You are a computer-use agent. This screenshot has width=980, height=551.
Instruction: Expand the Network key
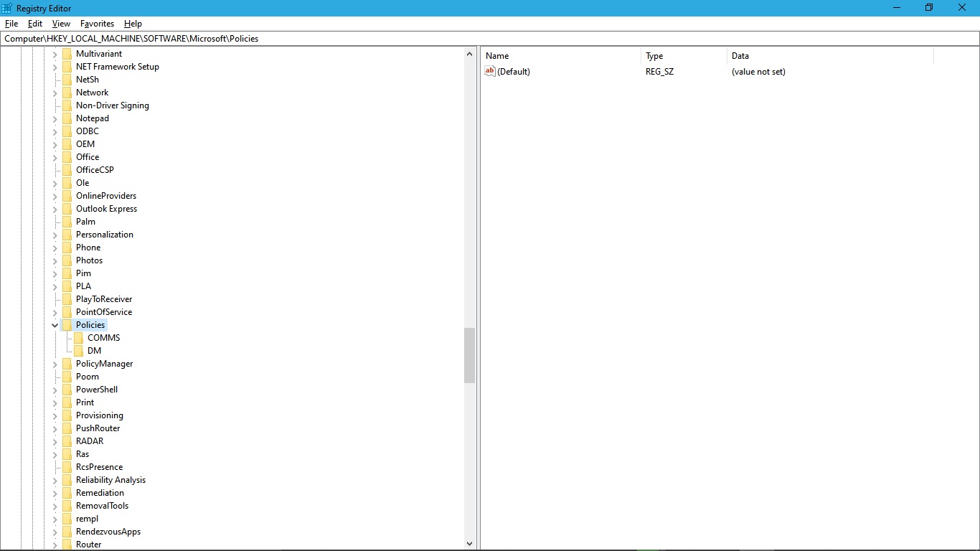coord(55,93)
